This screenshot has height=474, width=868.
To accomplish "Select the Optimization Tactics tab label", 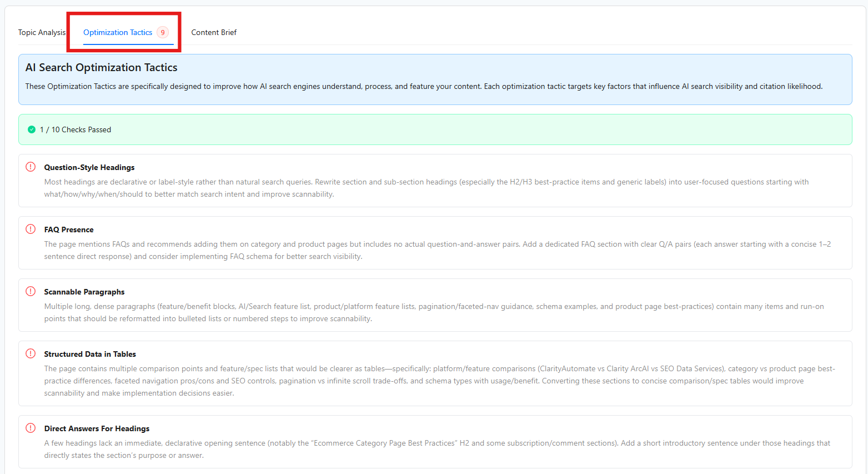I will point(118,32).
